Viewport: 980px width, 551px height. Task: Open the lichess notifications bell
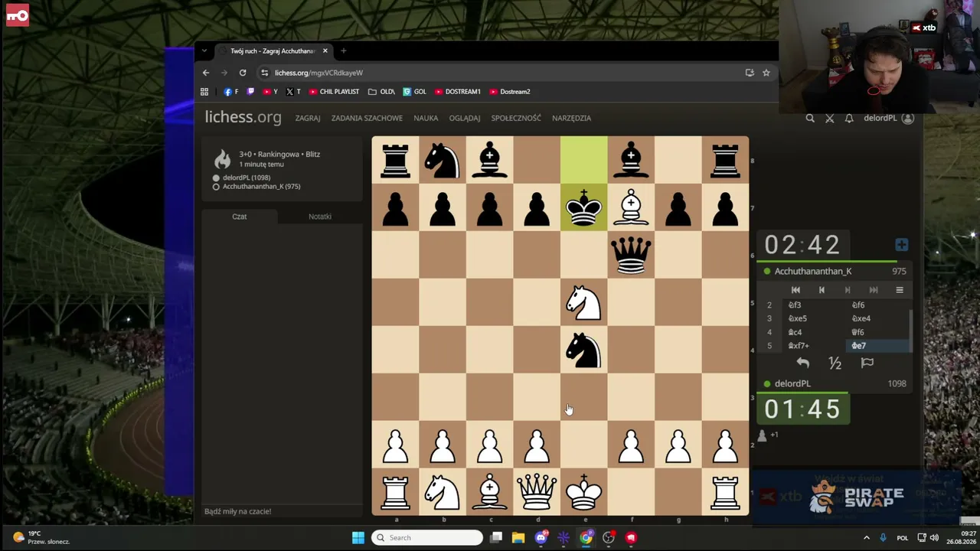coord(849,118)
